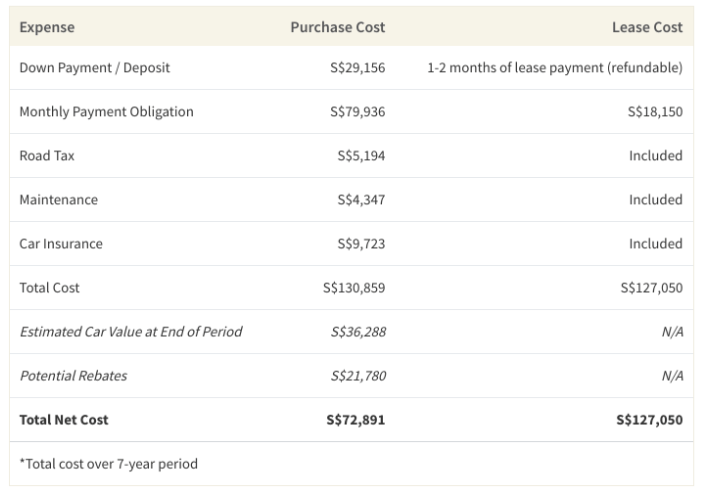
Task: Click the Monthly Payment Obligation label
Action: tap(106, 112)
